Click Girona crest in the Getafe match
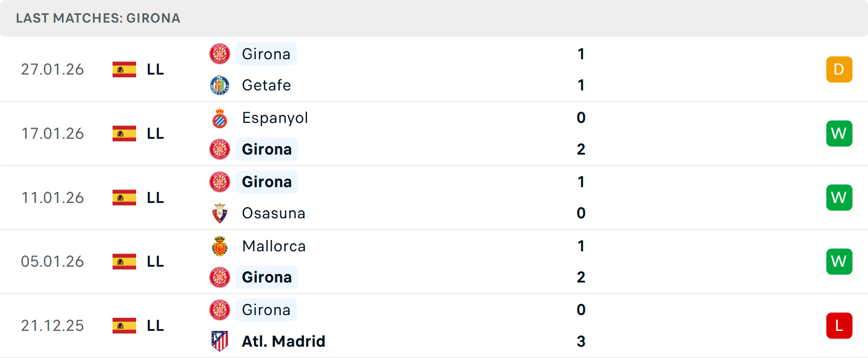868x358 pixels. click(220, 54)
